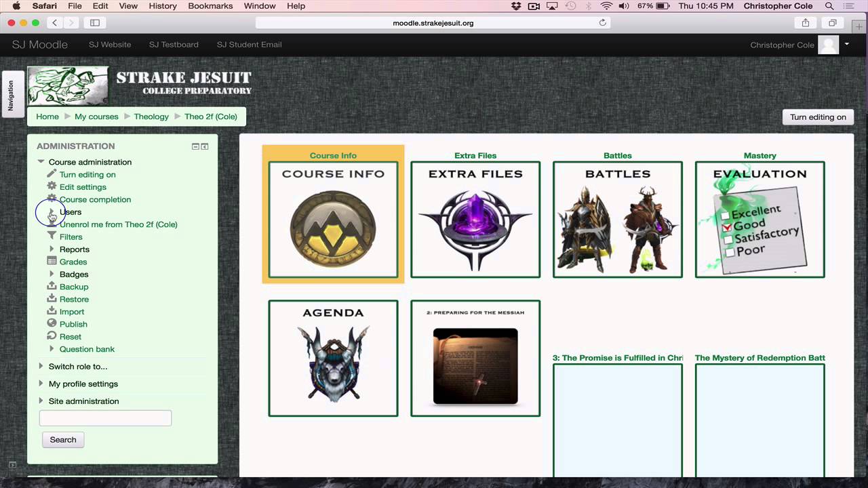Screen dimensions: 868x488
Task: Click the pencil icon beside Turn editing on
Action: pyautogui.click(x=52, y=174)
